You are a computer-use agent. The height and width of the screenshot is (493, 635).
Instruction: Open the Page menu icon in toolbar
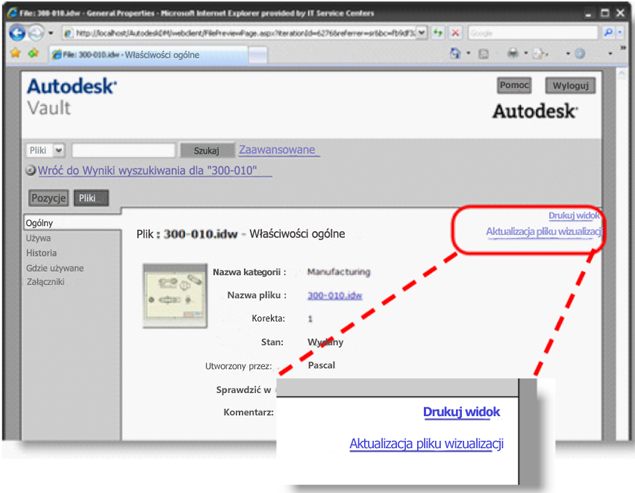pos(539,53)
